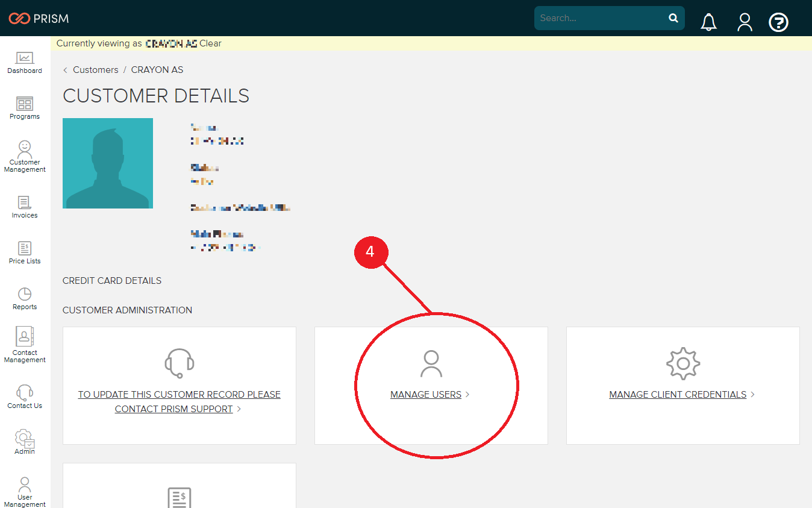The width and height of the screenshot is (812, 508).
Task: Open Manage Client Credentials link
Action: click(x=678, y=395)
